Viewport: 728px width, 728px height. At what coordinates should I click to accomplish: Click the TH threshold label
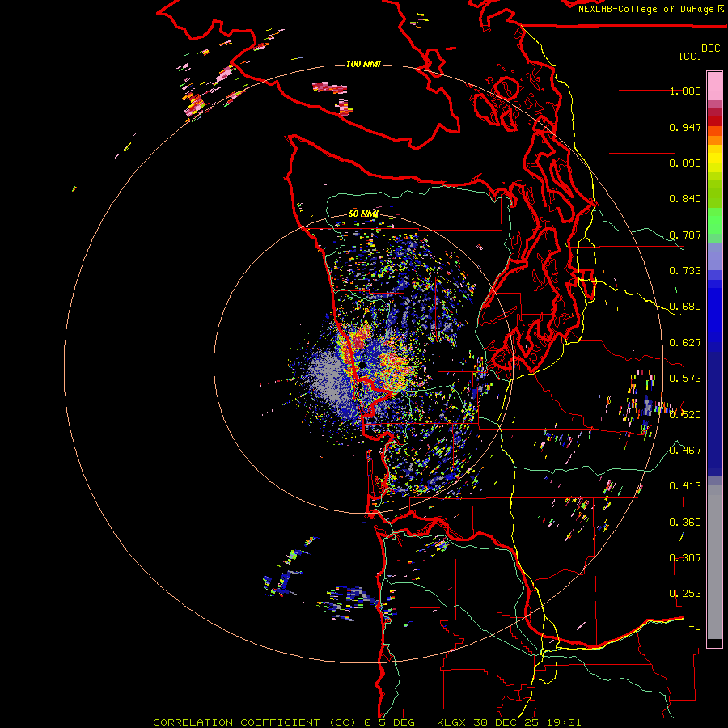pyautogui.click(x=695, y=630)
